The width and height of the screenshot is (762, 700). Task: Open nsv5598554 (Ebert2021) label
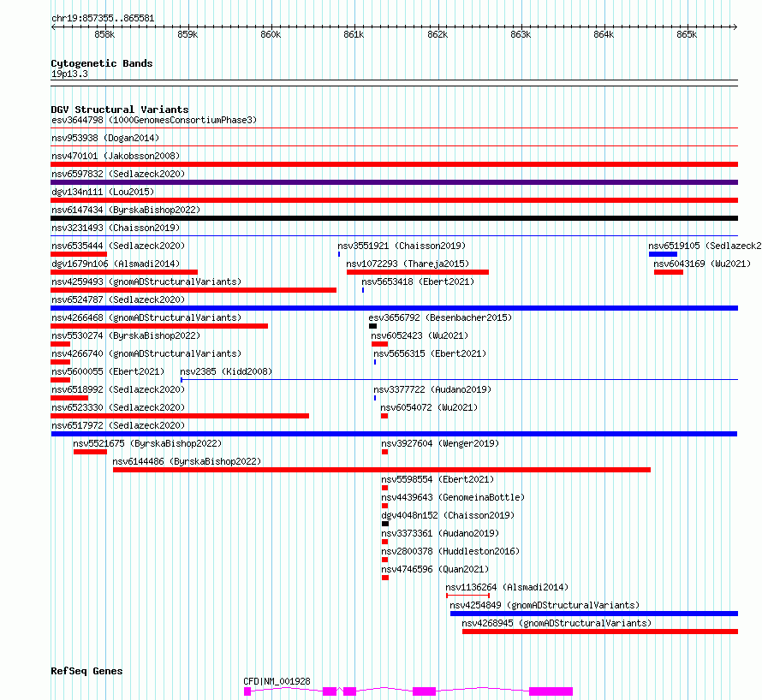438,479
